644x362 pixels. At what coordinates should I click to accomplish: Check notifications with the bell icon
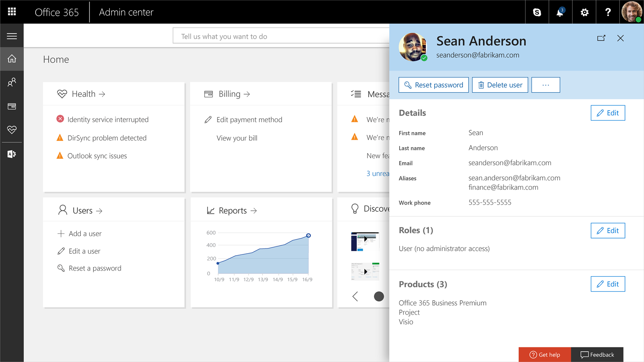tap(560, 13)
